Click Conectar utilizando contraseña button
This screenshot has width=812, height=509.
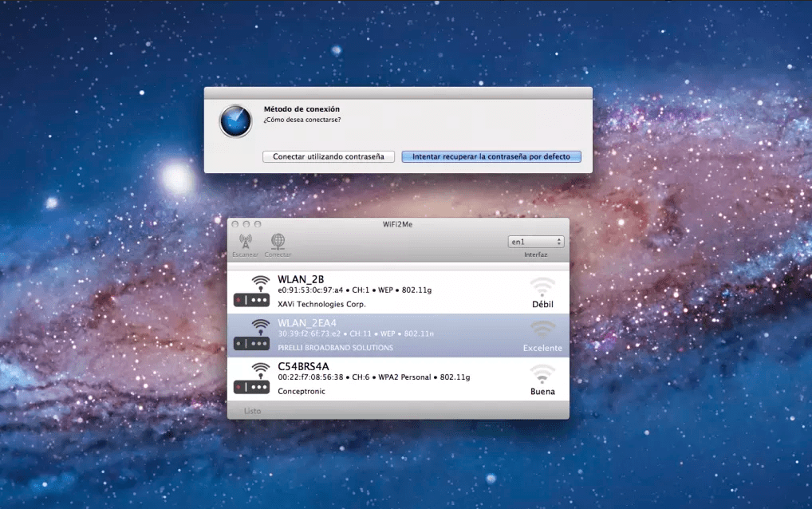pyautogui.click(x=329, y=156)
